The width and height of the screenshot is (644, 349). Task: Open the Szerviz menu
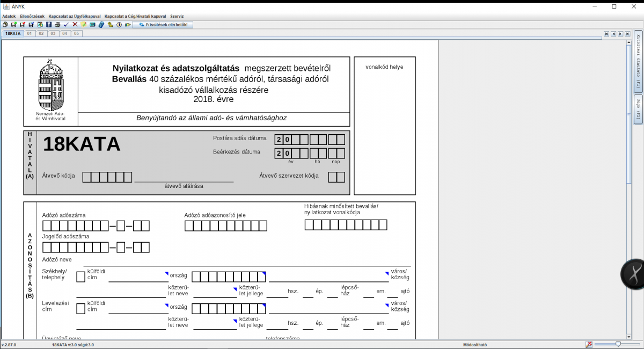[177, 17]
